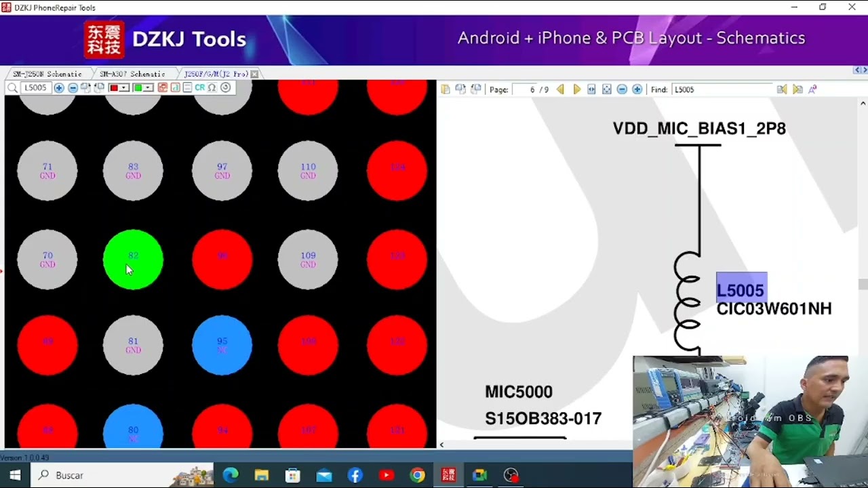Select gray GND pad 81

point(133,345)
